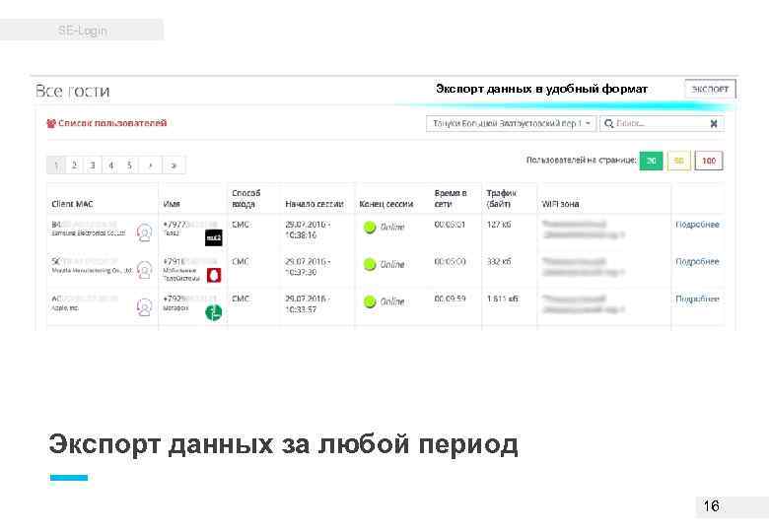Click session start 29.07.2016 10:38:16

point(308,230)
